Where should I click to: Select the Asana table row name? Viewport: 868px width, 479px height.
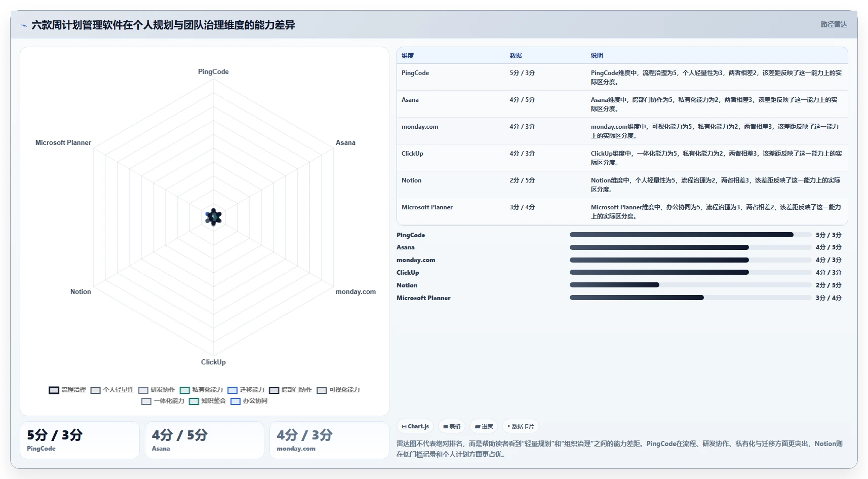(x=410, y=100)
